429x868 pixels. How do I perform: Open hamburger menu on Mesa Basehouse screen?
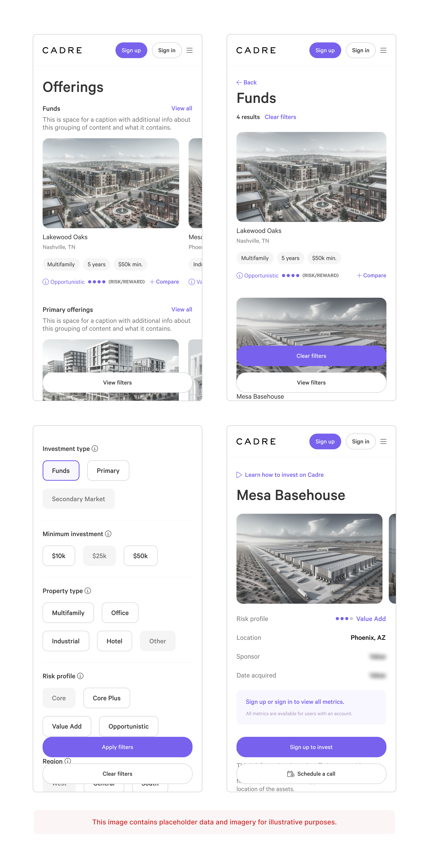coord(383,441)
